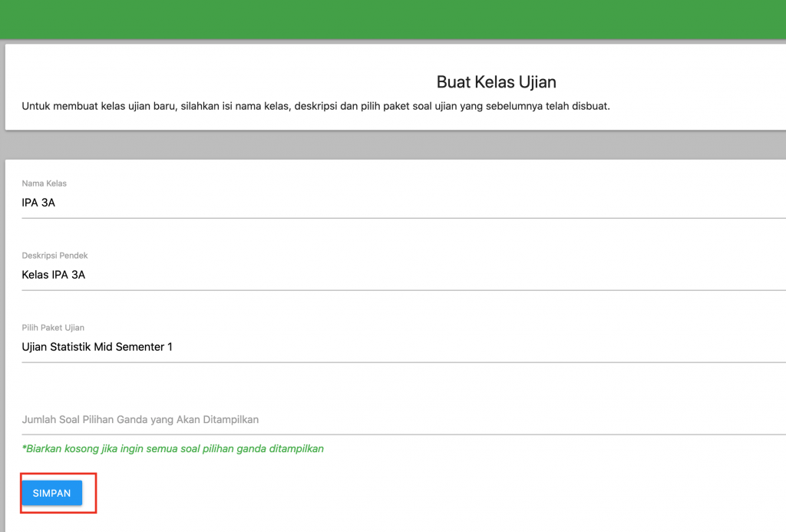Screen dimensions: 786x532
Task: Click empty white space right of SIMPAN button
Action: pos(384,493)
